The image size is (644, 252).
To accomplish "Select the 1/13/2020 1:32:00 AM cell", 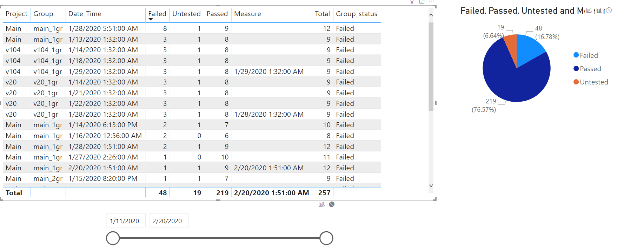I will 103,39.
